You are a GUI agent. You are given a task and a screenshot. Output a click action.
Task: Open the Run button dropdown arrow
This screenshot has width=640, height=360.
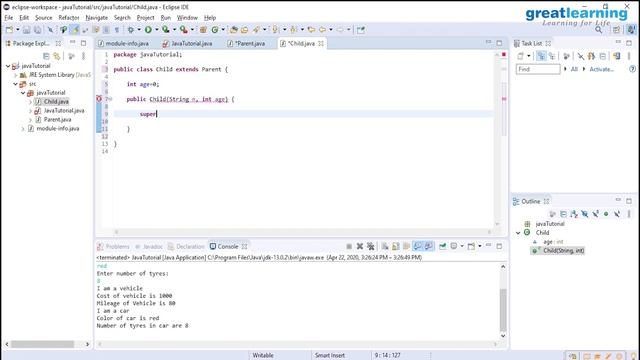click(156, 30)
